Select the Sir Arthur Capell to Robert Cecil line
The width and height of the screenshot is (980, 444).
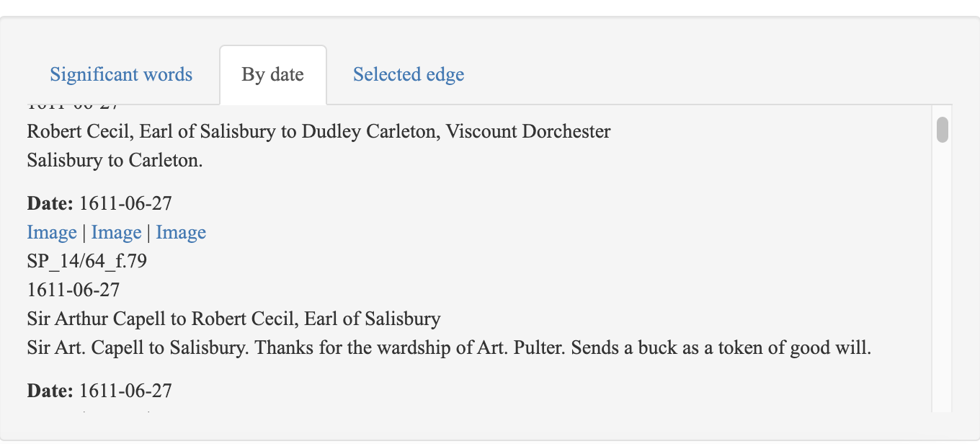pyautogui.click(x=234, y=319)
